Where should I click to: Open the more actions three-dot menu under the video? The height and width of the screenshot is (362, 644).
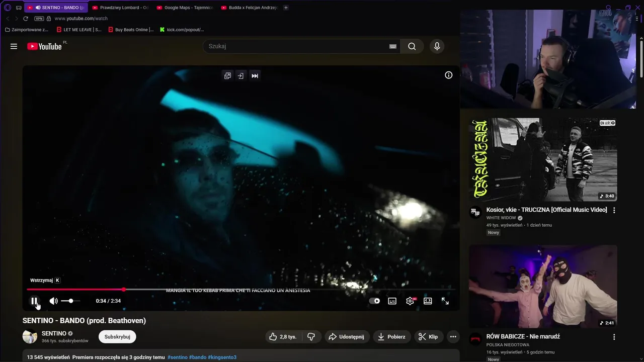pos(453,337)
